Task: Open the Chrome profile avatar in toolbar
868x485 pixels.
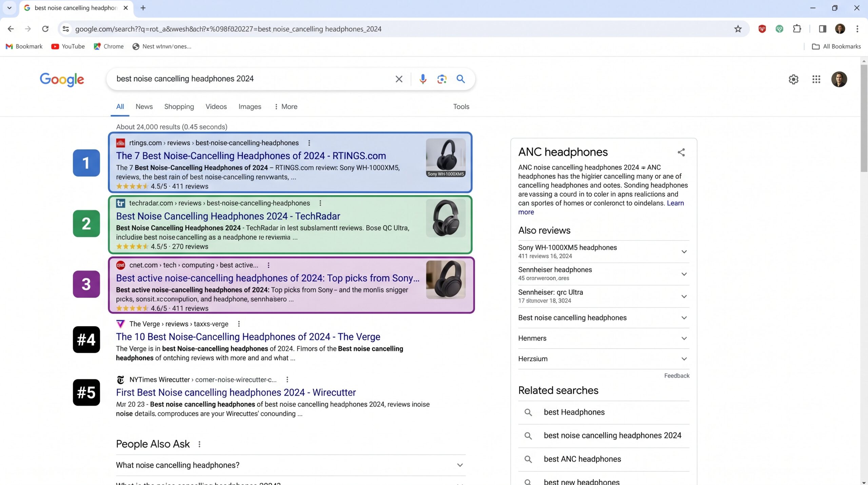Action: pyautogui.click(x=840, y=29)
